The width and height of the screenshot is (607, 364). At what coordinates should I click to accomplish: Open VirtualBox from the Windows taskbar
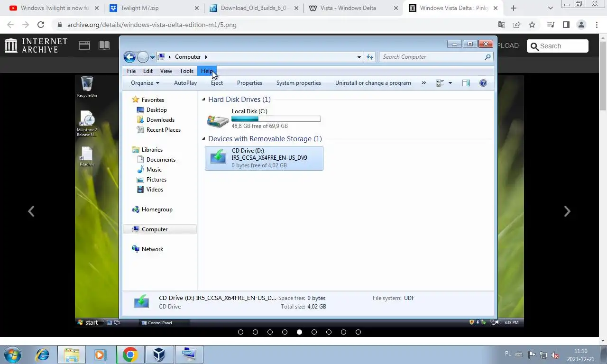(159, 355)
